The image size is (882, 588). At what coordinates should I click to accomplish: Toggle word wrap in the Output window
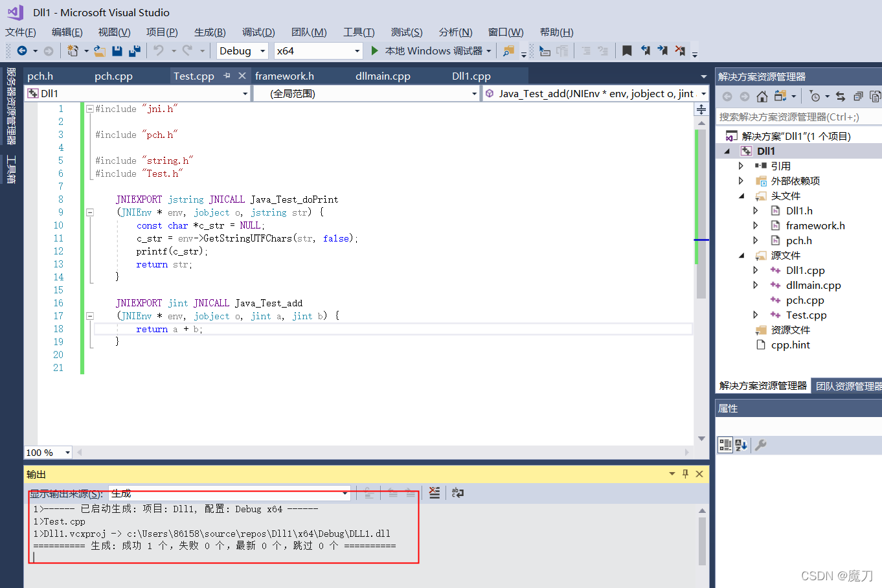(x=457, y=493)
